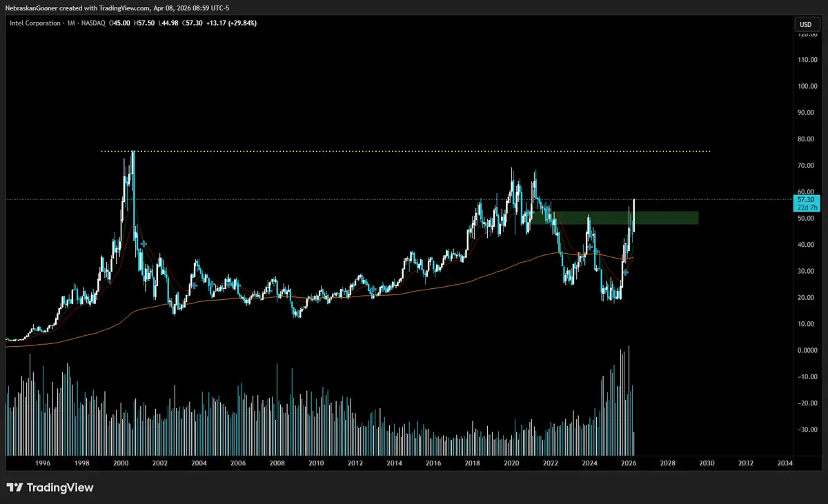Click the 70.00 price axis label
Image resolution: width=828 pixels, height=504 pixels.
[807, 165]
